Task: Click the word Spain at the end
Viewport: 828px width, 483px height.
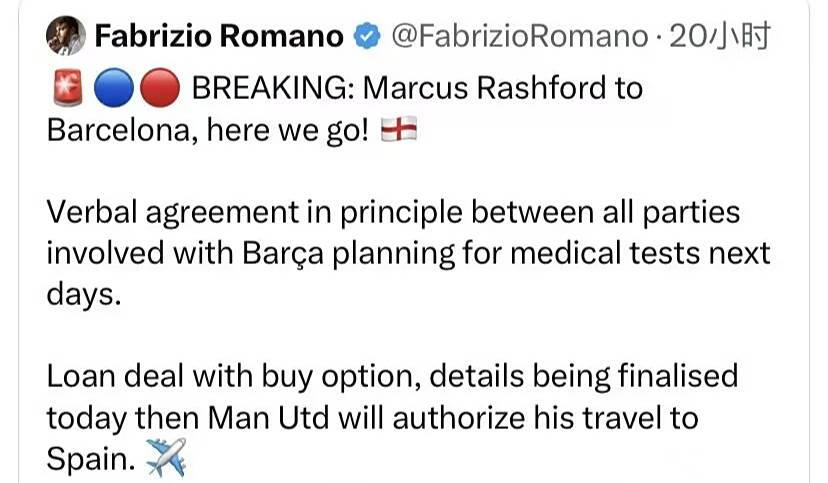Action: point(88,459)
